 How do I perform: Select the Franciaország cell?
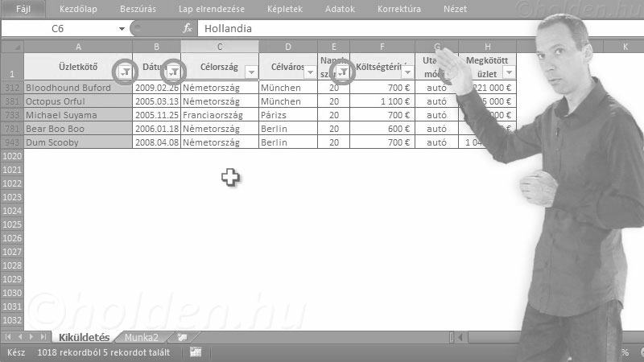(220, 115)
